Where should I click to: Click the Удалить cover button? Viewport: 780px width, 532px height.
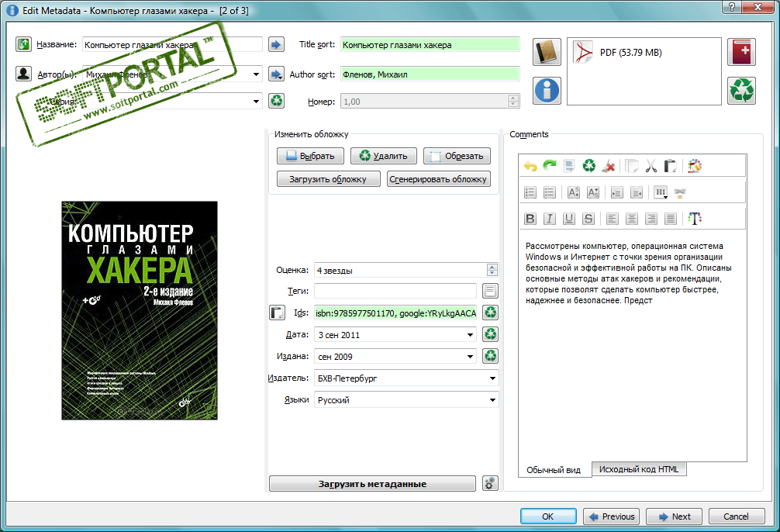383,156
